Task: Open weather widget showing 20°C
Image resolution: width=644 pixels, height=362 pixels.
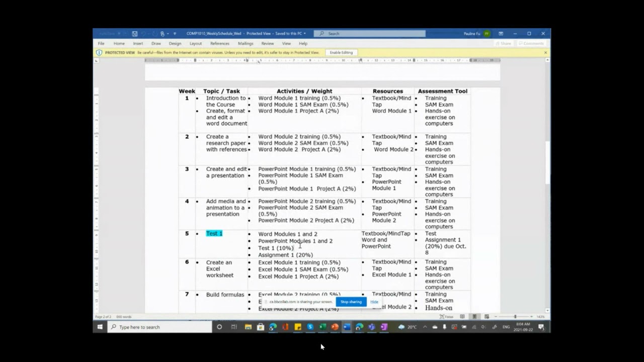Action: click(x=408, y=327)
